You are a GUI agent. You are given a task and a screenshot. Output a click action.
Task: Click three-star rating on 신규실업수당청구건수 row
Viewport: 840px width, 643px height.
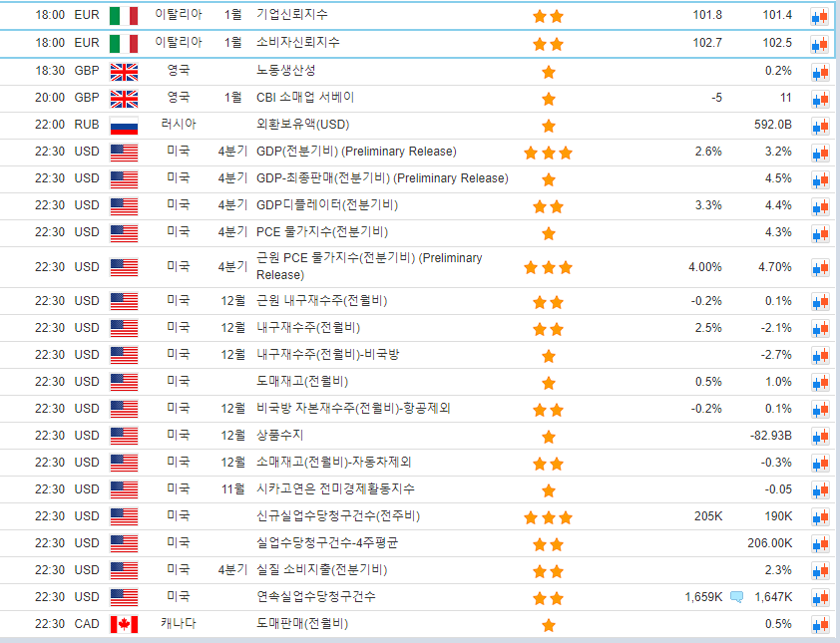tap(548, 517)
